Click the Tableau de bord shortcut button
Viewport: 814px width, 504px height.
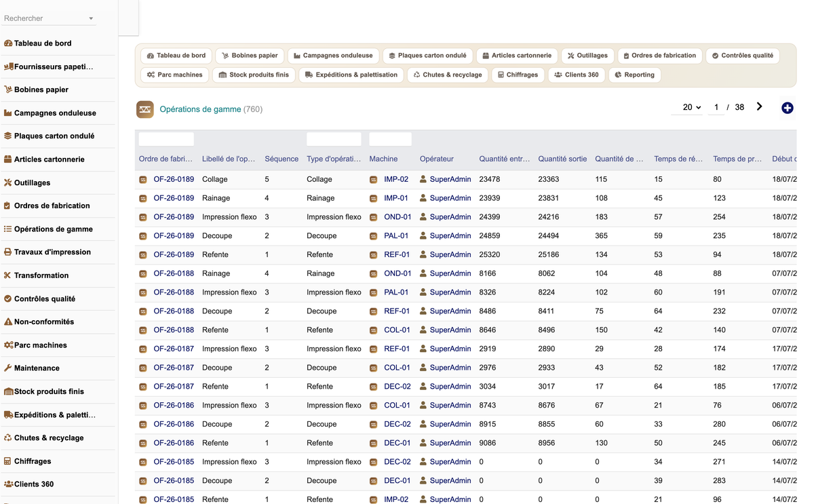pyautogui.click(x=176, y=56)
